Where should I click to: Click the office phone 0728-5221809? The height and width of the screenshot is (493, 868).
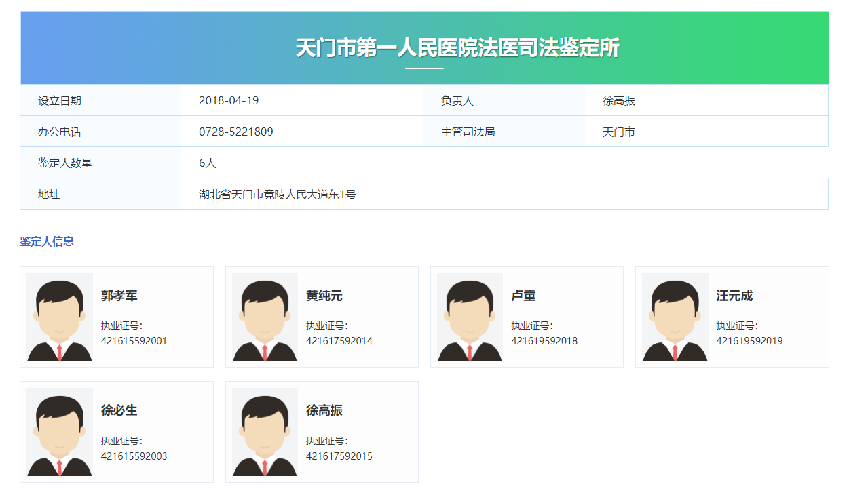pyautogui.click(x=236, y=132)
